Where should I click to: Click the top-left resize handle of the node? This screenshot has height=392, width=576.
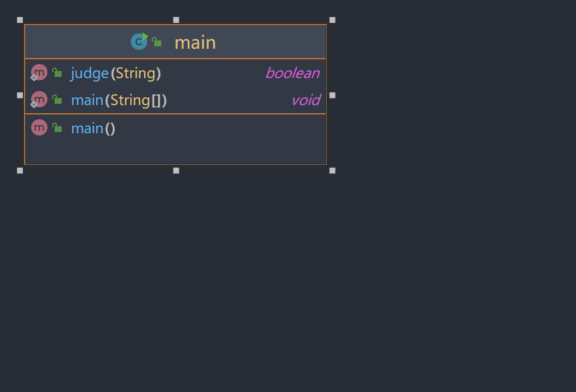[x=20, y=20]
